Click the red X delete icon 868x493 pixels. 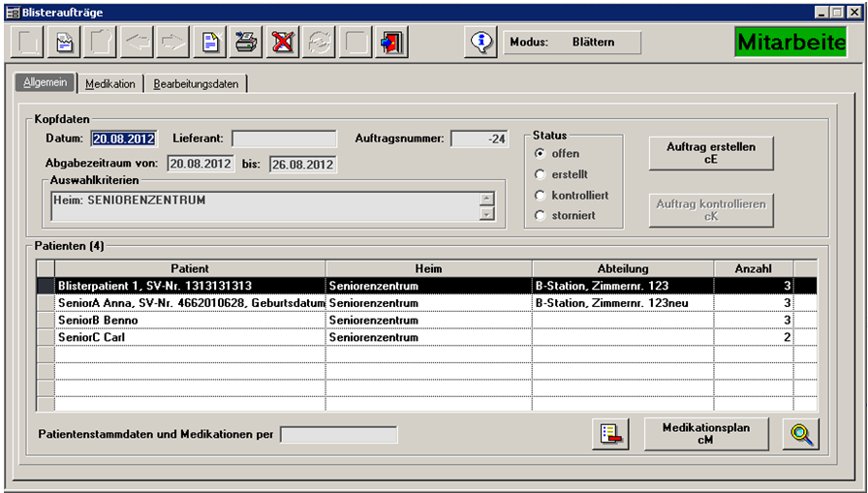tap(282, 43)
